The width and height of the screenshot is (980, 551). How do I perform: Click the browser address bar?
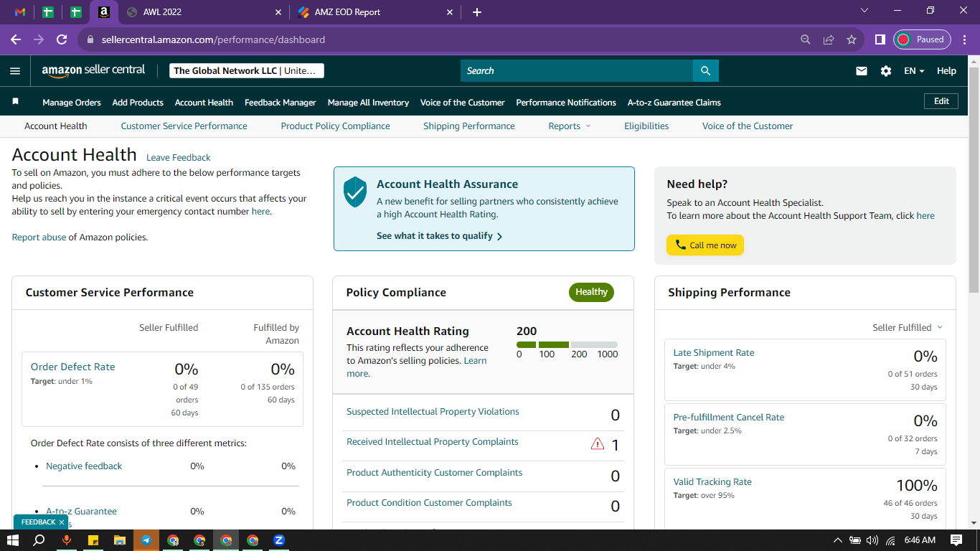pyautogui.click(x=438, y=39)
